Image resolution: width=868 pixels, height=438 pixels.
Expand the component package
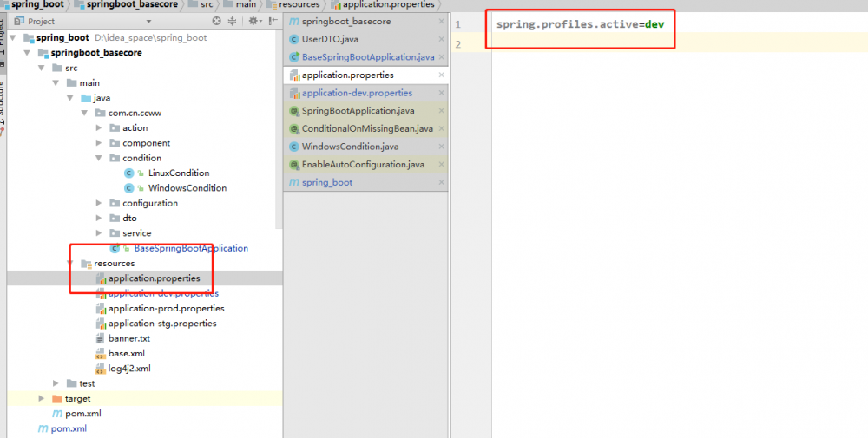99,143
